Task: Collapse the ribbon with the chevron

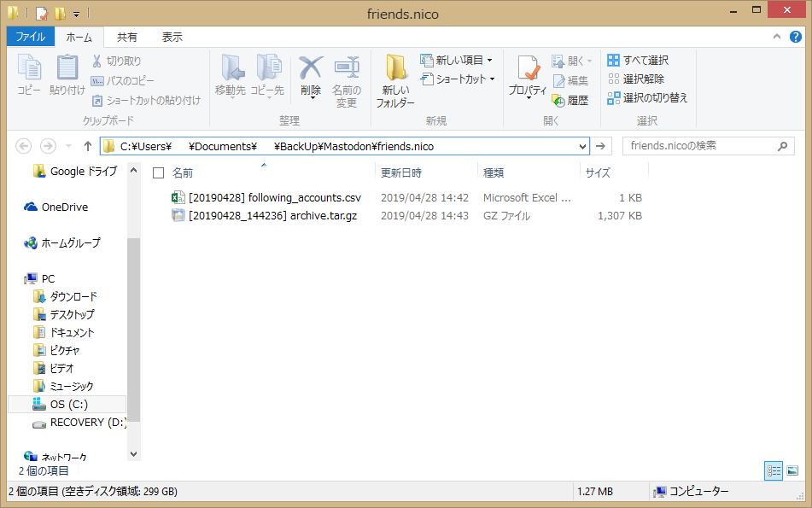Action: [777, 37]
